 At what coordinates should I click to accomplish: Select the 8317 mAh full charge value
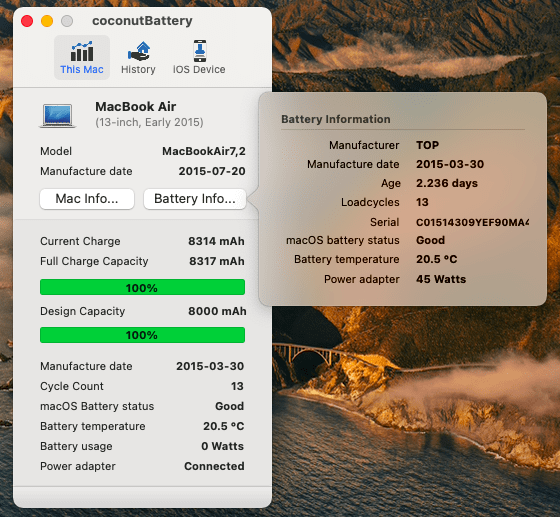217,261
